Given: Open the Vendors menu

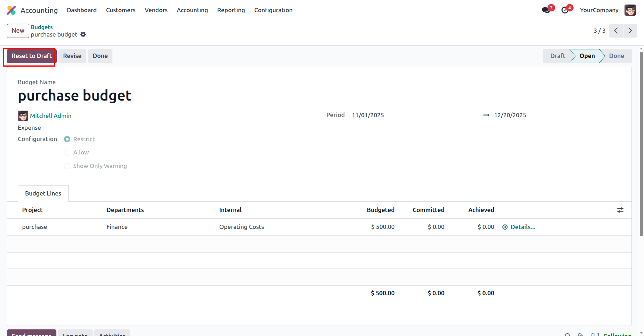Looking at the screenshot, I should 156,10.
